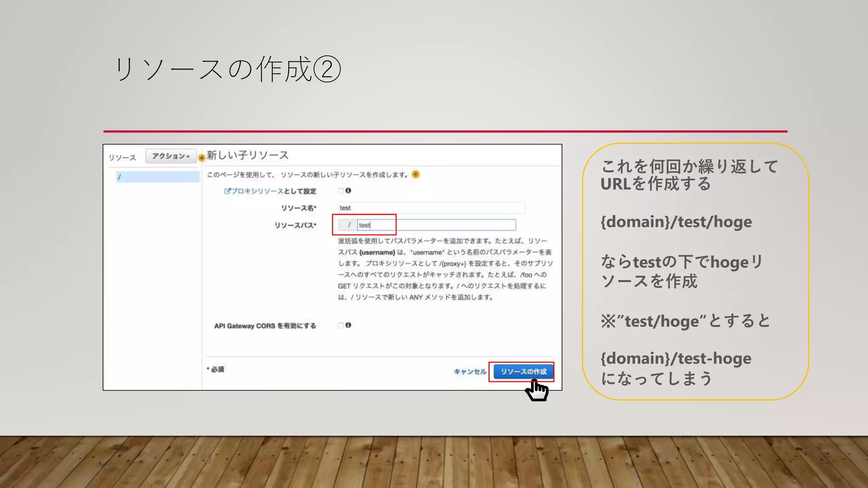Open the アクション dropdown menu
Screen dimensions: 868x488
(171, 156)
